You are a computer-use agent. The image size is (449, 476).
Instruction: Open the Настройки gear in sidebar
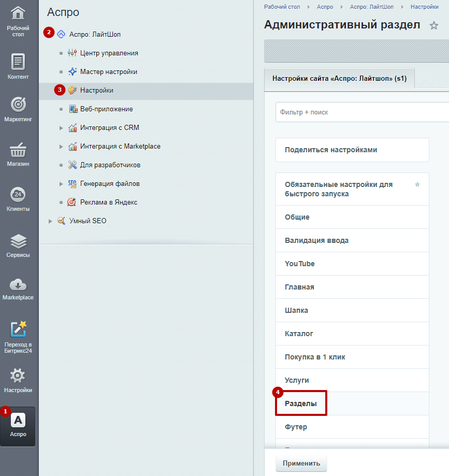(18, 376)
